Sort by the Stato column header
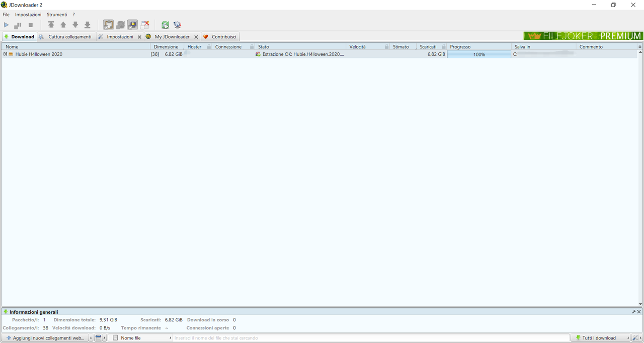Viewport: 644px width, 343px height. click(x=300, y=47)
